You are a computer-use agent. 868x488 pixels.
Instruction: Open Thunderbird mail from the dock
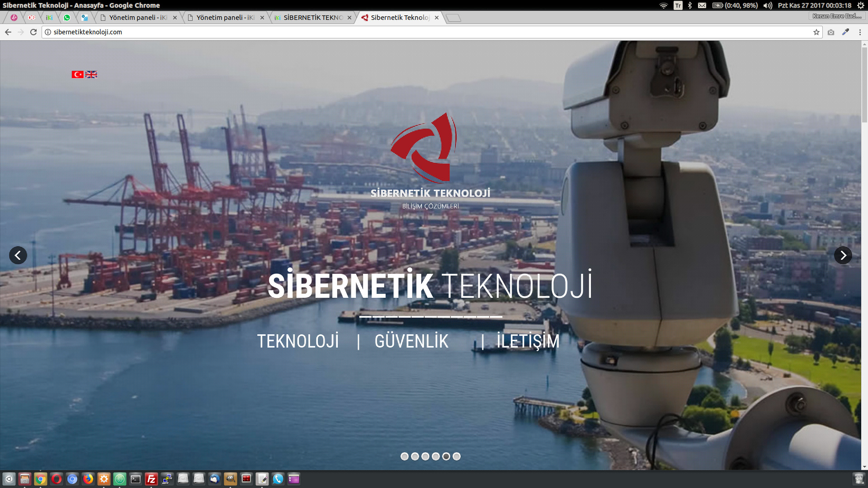pyautogui.click(x=215, y=479)
